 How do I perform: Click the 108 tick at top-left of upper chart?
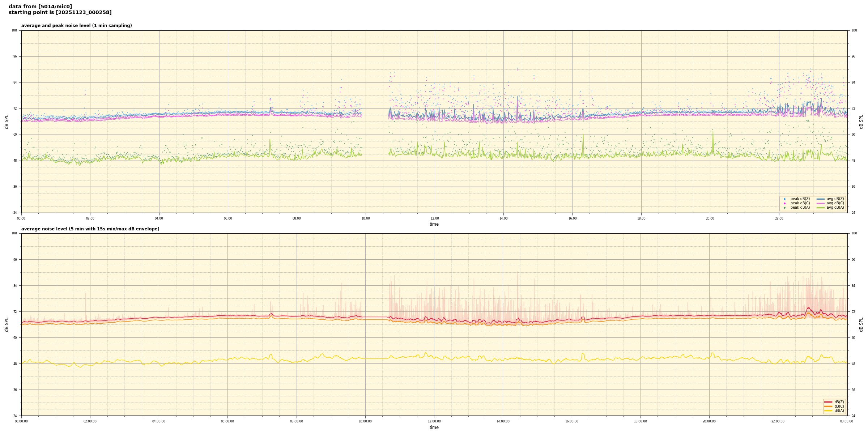coord(14,30)
